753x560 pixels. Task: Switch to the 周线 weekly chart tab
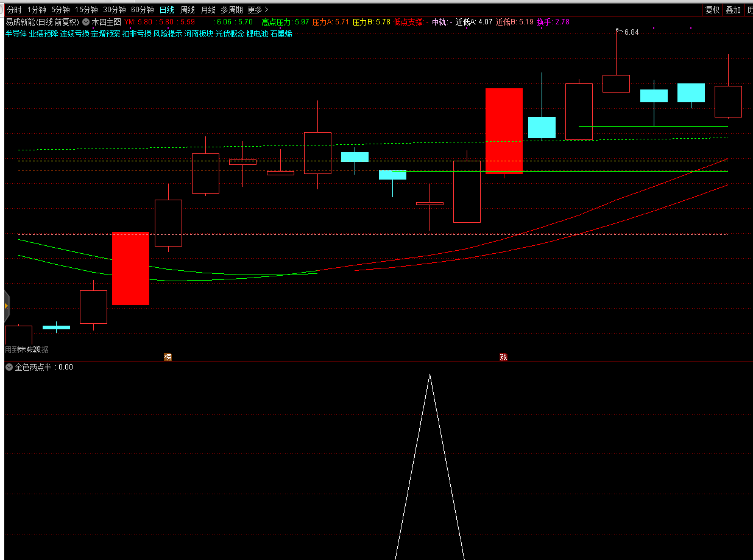click(x=188, y=10)
